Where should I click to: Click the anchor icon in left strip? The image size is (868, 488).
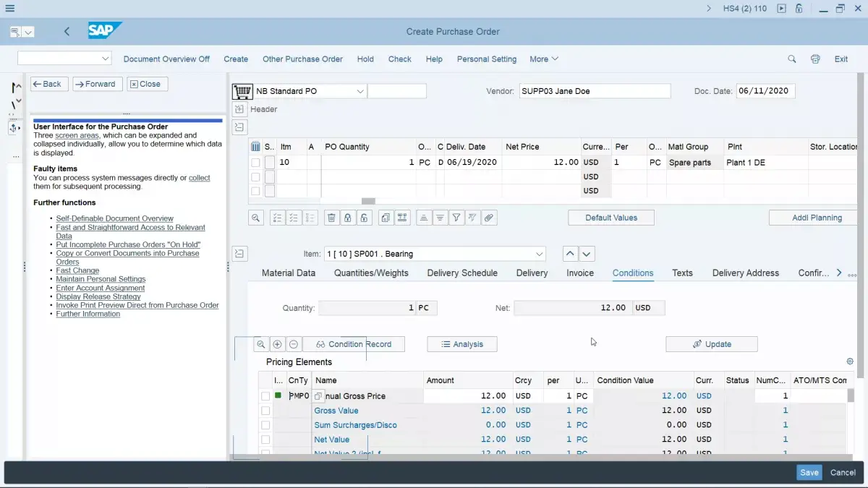14,128
